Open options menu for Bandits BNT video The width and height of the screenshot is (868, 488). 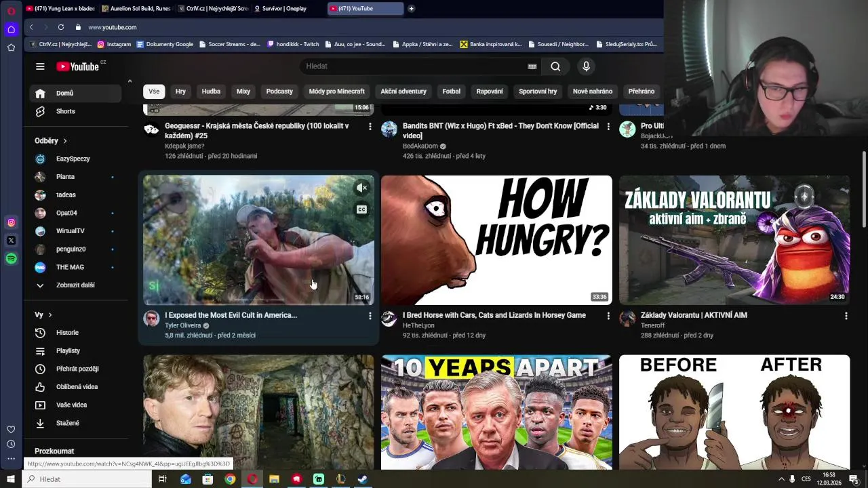[x=608, y=127]
